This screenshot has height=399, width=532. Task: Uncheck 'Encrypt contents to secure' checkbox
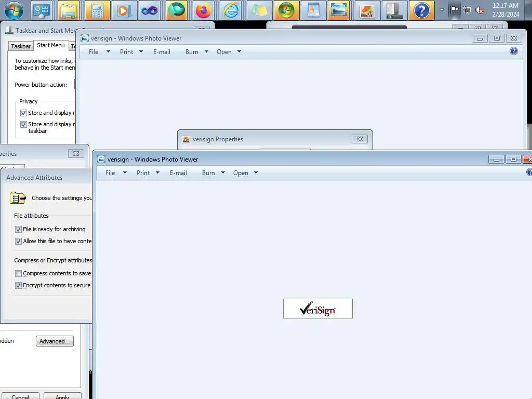pos(18,286)
